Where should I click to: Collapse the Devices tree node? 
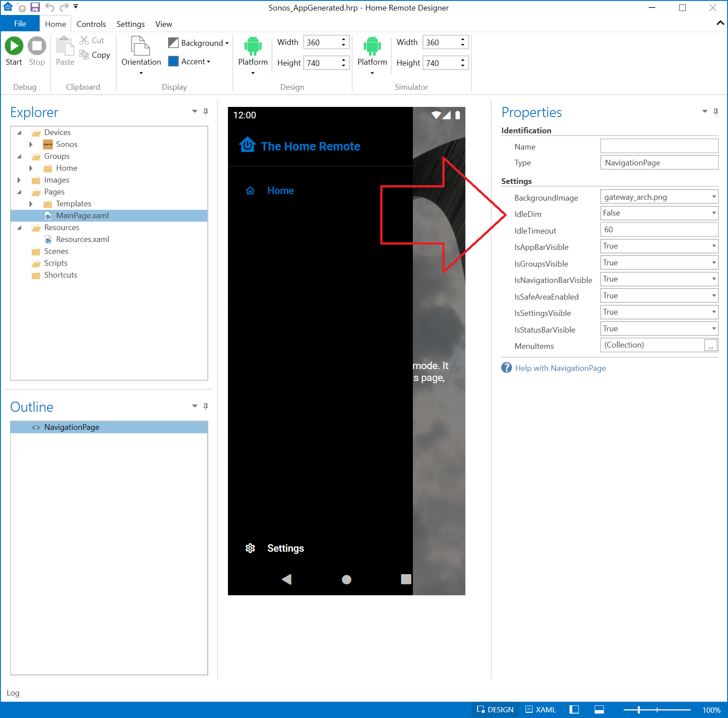click(x=19, y=132)
